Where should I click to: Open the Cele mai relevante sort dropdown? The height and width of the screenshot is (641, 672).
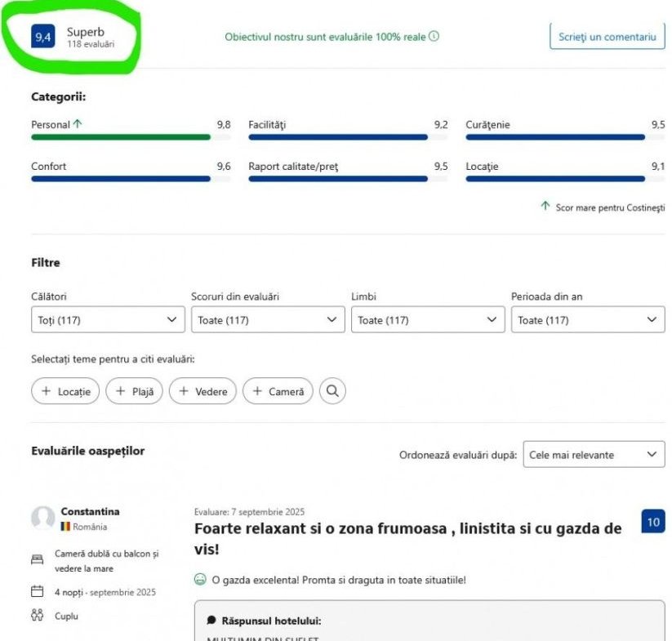(594, 455)
